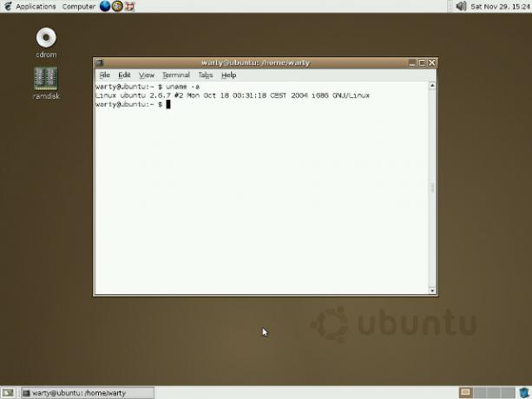The height and width of the screenshot is (399, 532).
Task: Click the clock showing Sat Nov 29
Action: (x=500, y=6)
